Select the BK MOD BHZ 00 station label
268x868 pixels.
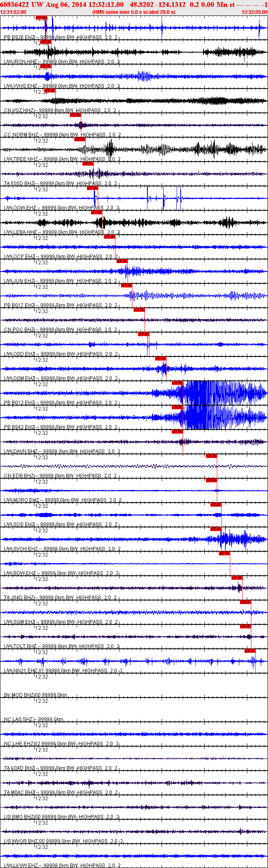pyautogui.click(x=22, y=695)
